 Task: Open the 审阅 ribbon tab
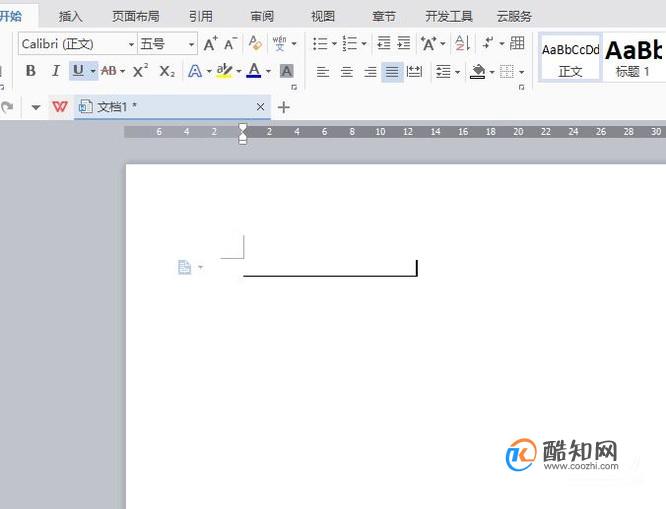tap(262, 17)
